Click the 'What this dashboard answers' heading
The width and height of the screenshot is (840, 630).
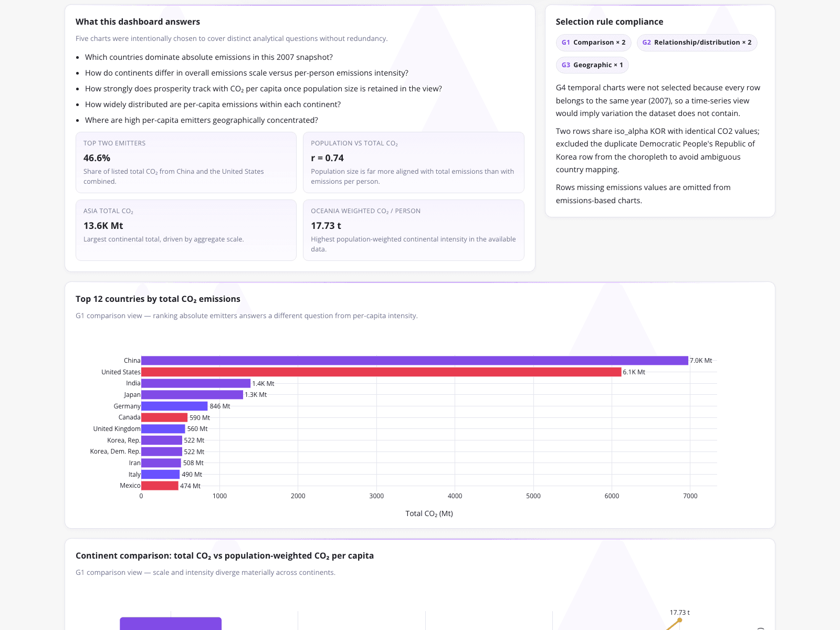(x=138, y=22)
